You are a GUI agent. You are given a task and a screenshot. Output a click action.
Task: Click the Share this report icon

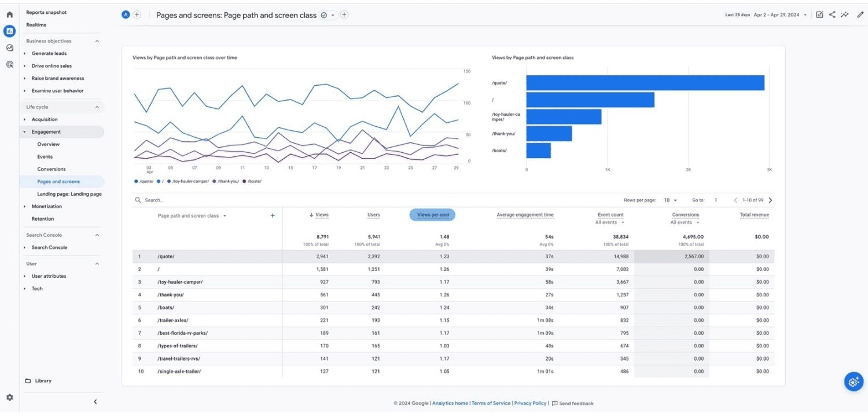click(832, 14)
